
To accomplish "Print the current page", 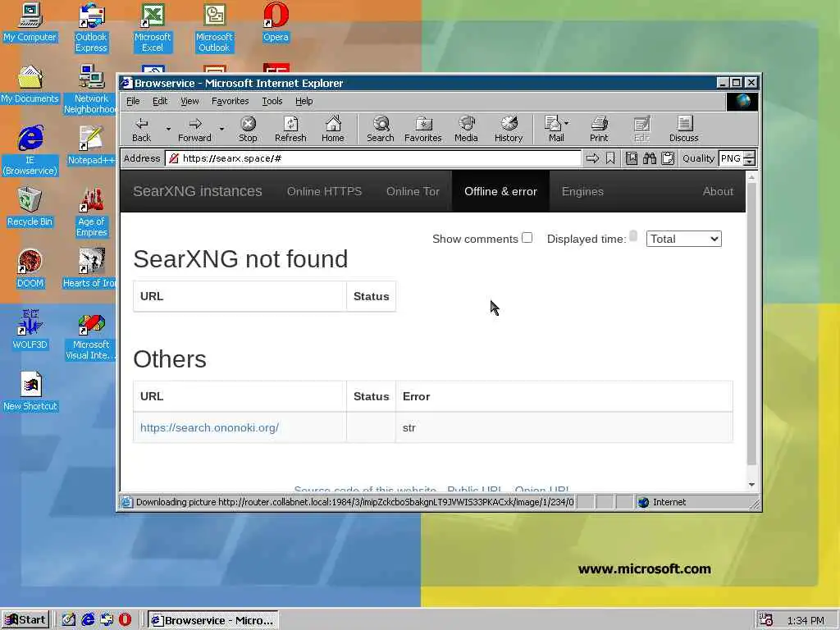I will coord(599,130).
